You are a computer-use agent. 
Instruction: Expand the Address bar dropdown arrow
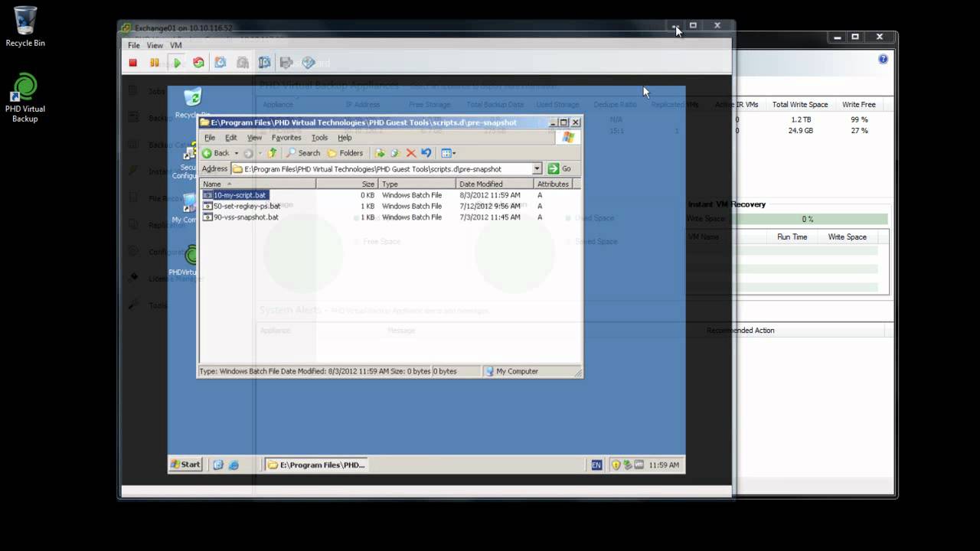pyautogui.click(x=537, y=168)
